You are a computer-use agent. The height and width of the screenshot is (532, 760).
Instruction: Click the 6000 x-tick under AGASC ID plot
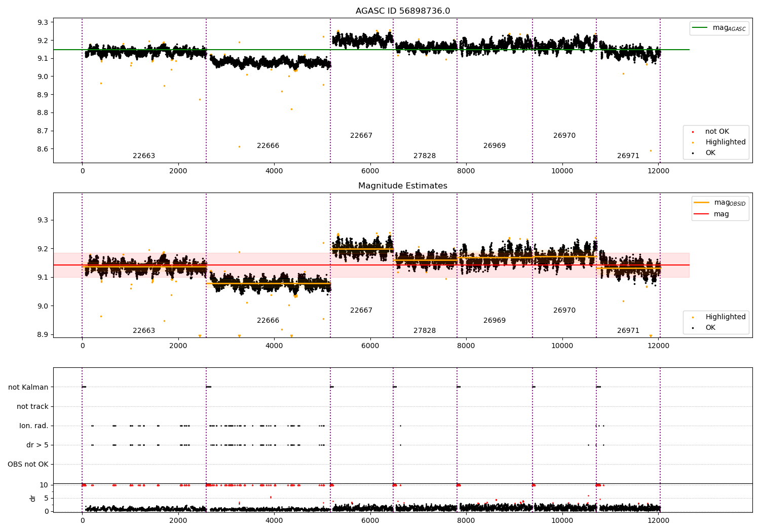click(x=370, y=171)
